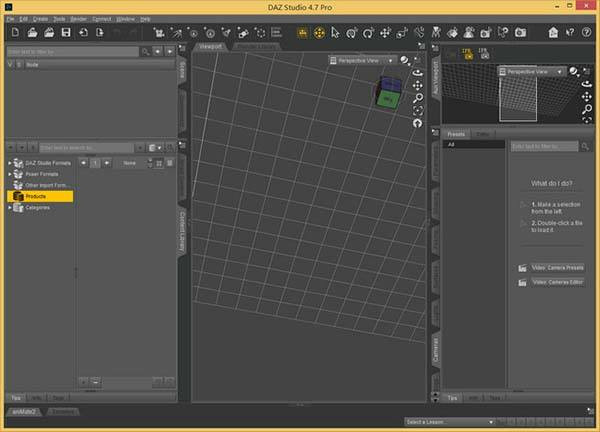
Task: Open the Video: Camera Presets link
Action: point(556,268)
